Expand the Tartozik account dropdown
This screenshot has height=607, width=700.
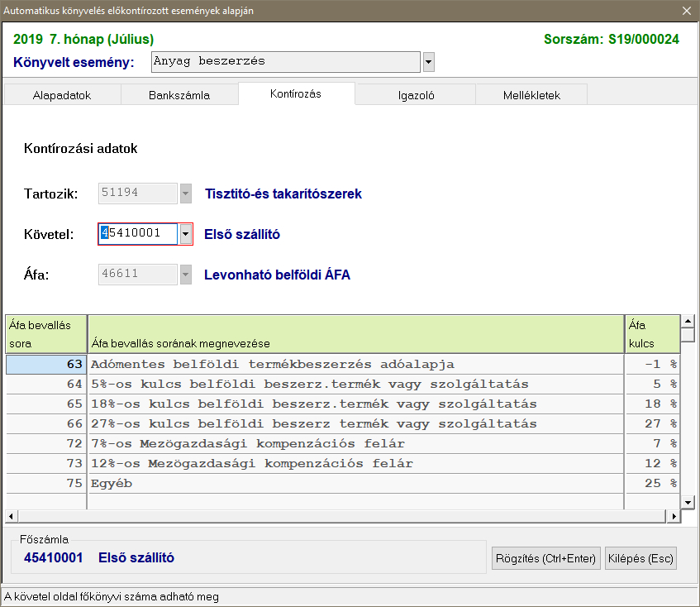click(186, 194)
